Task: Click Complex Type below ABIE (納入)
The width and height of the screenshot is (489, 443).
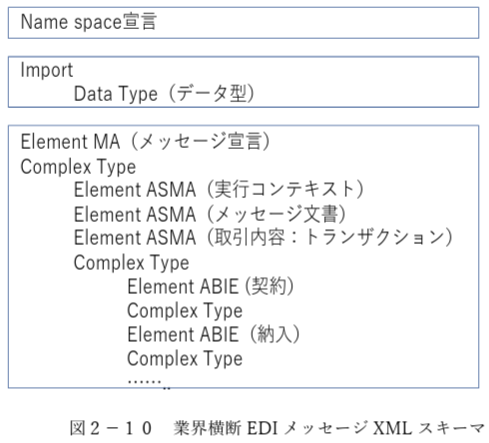Action: [x=185, y=359]
